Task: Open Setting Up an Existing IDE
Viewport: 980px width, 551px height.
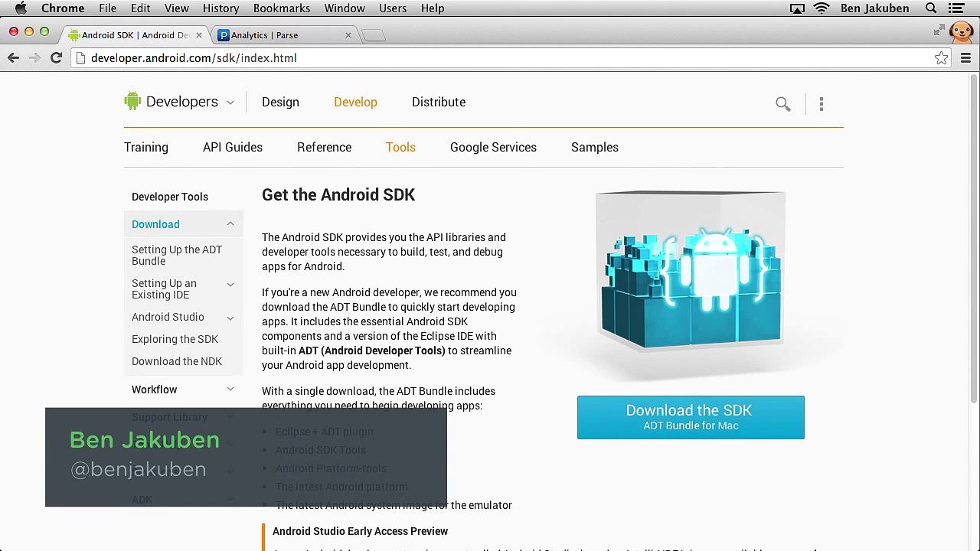Action: tap(164, 289)
